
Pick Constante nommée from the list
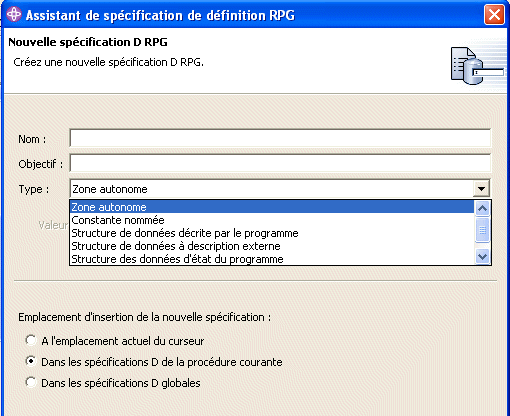pos(272,220)
